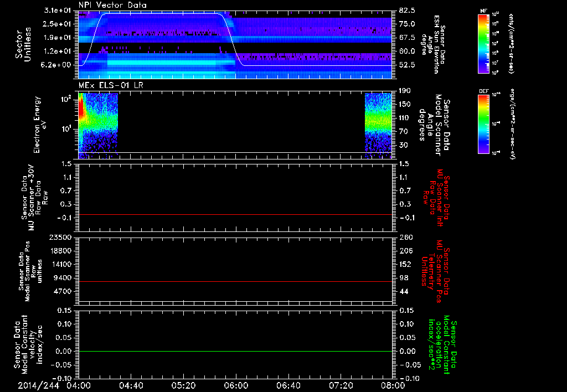
Task: Click the NF color bar legend
Action: click(484, 44)
